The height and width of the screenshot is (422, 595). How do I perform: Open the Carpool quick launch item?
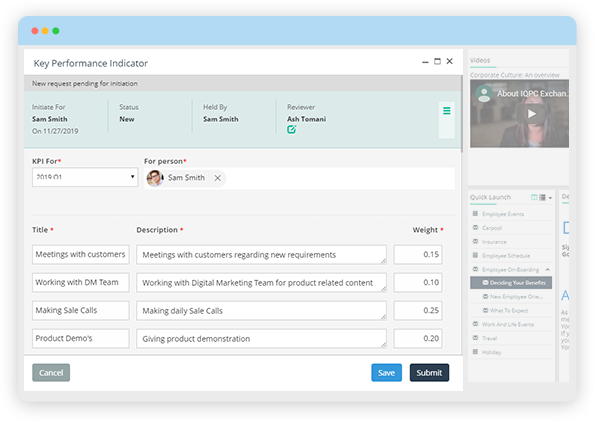pyautogui.click(x=492, y=228)
